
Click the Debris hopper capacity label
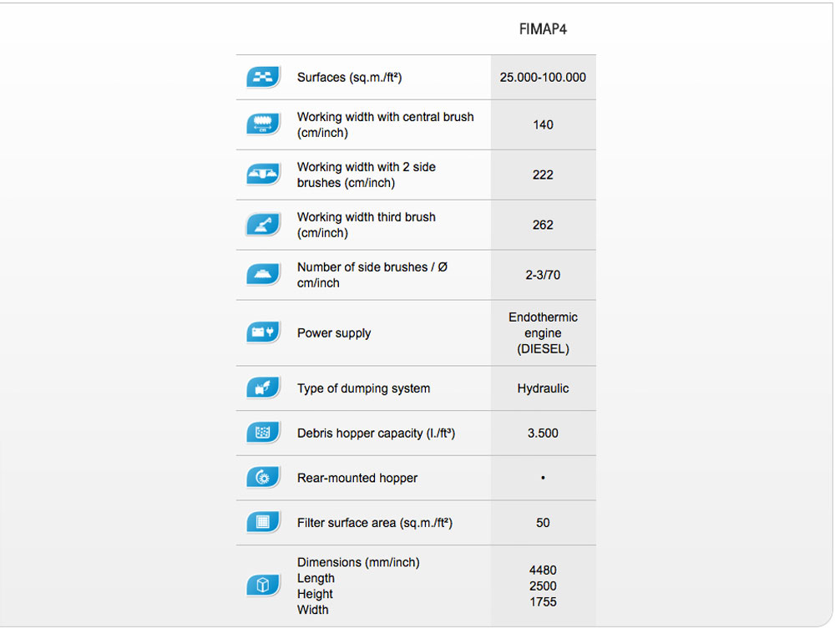coord(376,433)
